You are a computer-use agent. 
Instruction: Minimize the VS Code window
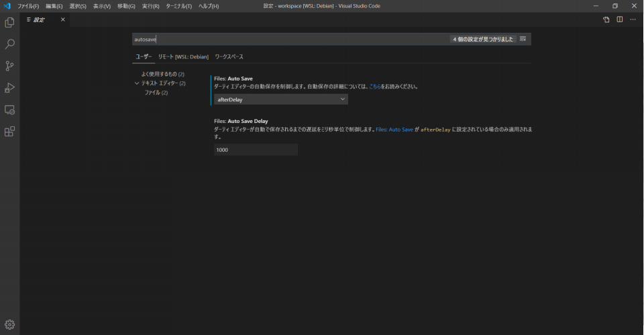[596, 6]
